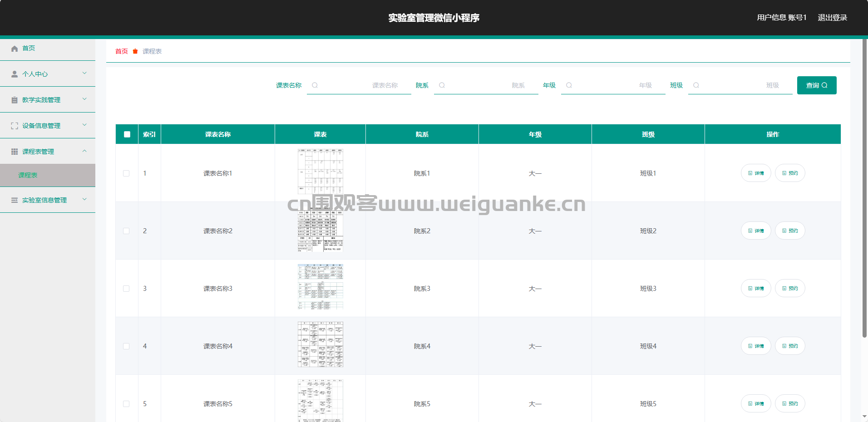868x422 pixels.
Task: Click the 课表名称 column header
Action: click(x=218, y=134)
